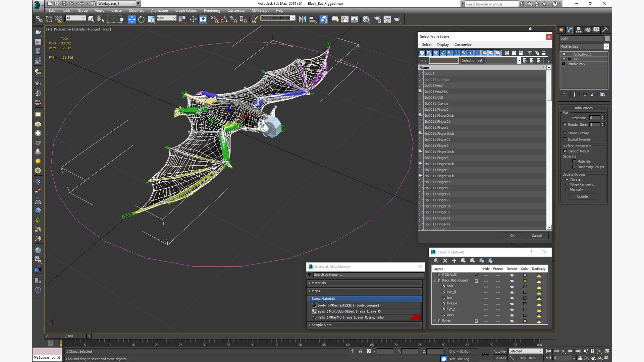Viewport: 644px width, 362px height.
Task: Open the Display menu in Select From Scene
Action: pyautogui.click(x=442, y=45)
